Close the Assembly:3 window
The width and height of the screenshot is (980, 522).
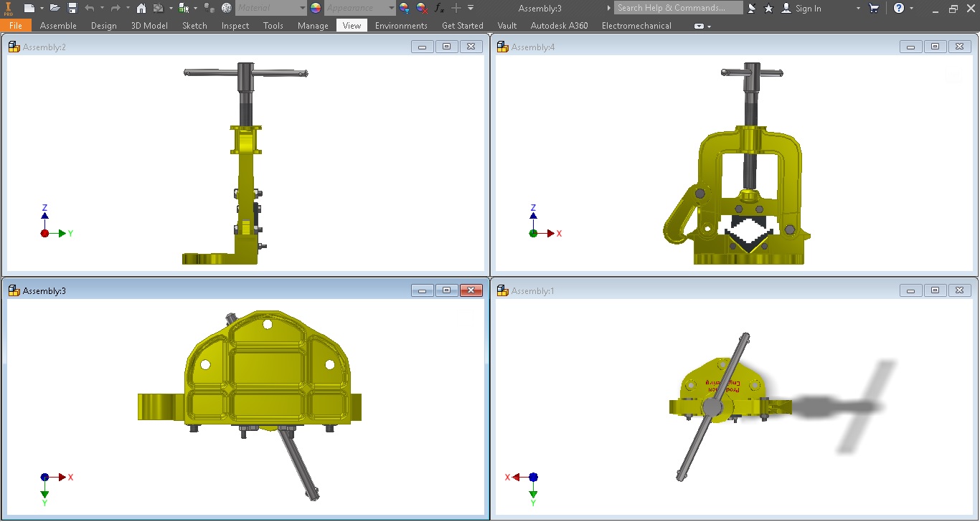coord(471,290)
